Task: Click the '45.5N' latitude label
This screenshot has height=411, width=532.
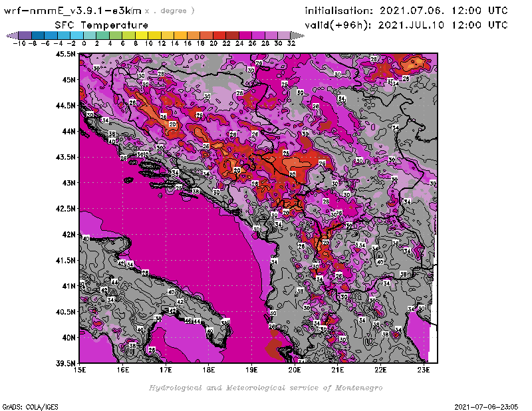Action: point(66,54)
